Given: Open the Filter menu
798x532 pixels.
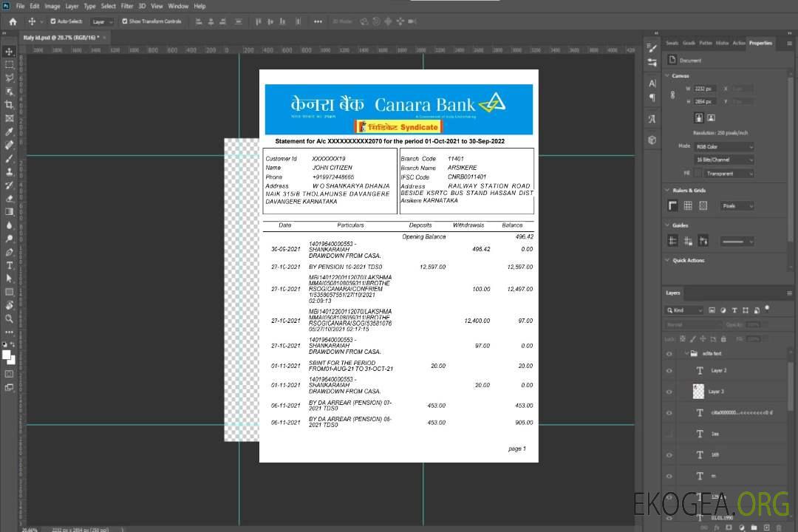Looking at the screenshot, I should coord(127,6).
